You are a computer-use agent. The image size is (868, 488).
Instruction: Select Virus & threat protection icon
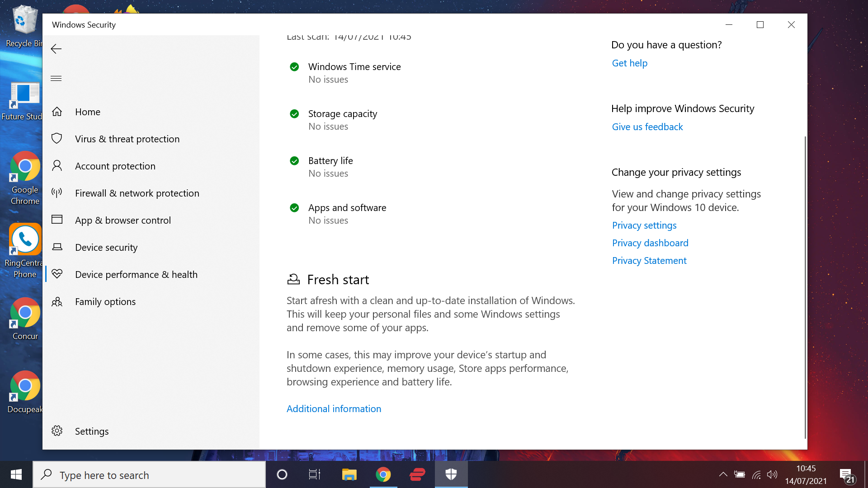click(57, 138)
